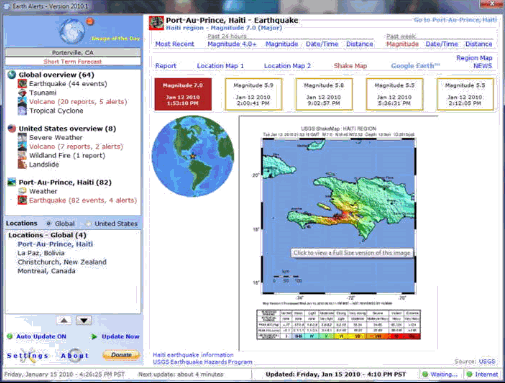Click the green Update Now arrow icon
Viewport: 505px width, 383px height.
tap(94, 337)
